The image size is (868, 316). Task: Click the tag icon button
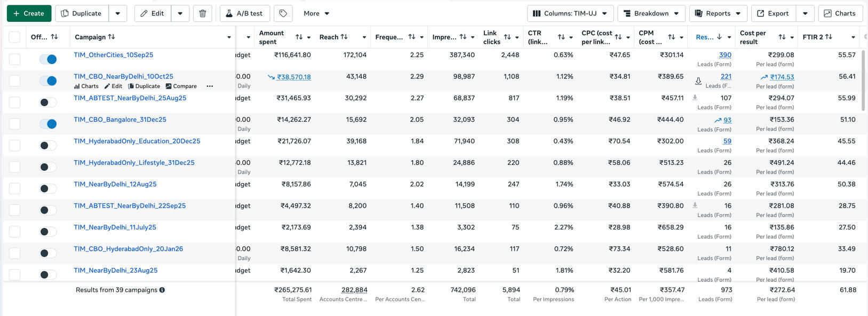(x=283, y=13)
